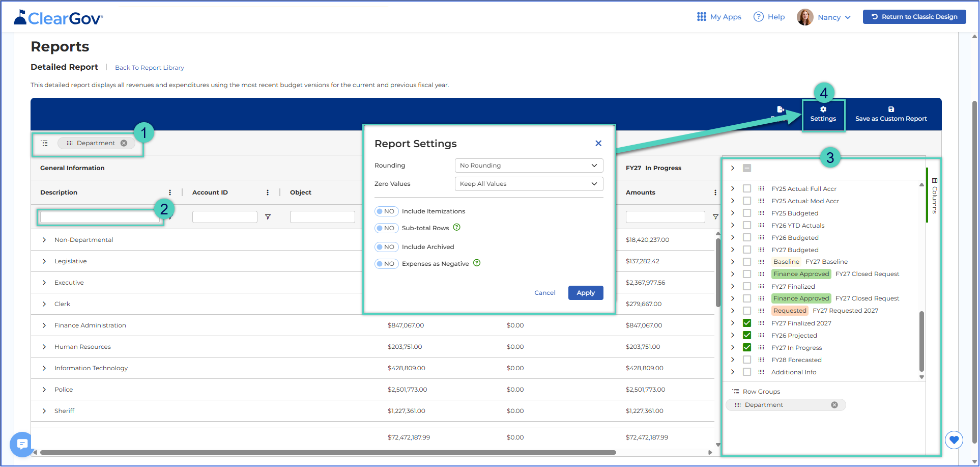
Task: Toggle Include Archived switch
Action: tap(386, 247)
